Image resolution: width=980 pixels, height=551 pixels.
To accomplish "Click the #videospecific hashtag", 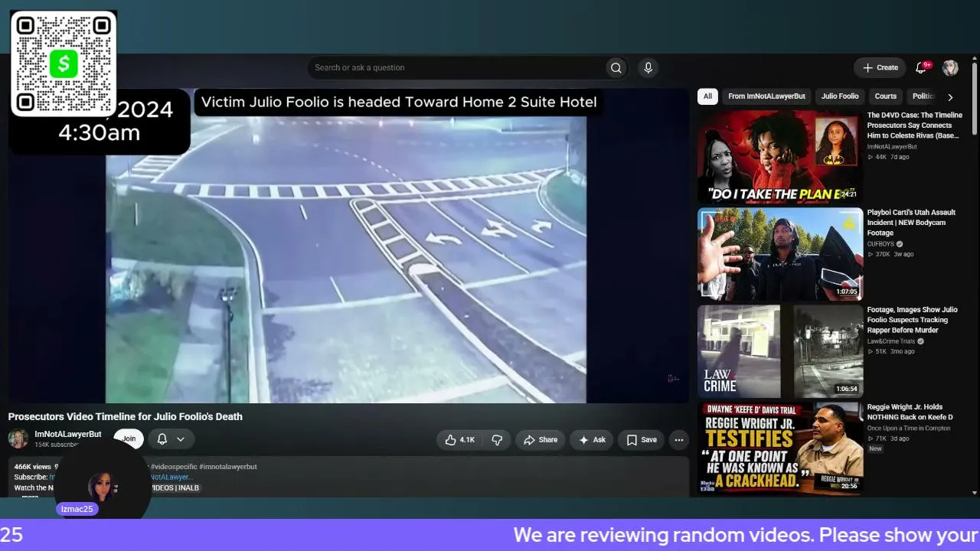I will [x=173, y=467].
